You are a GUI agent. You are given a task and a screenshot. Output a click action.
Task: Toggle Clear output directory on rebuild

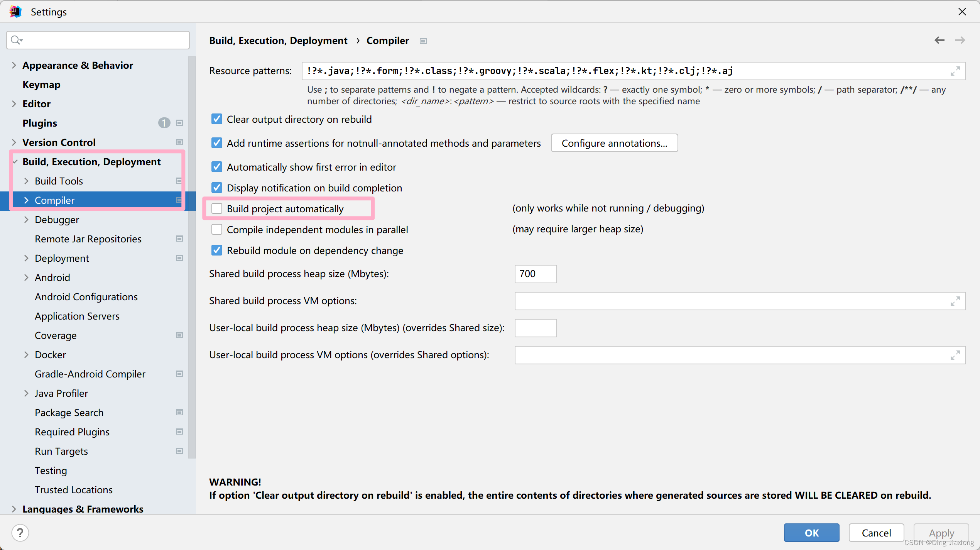tap(217, 119)
